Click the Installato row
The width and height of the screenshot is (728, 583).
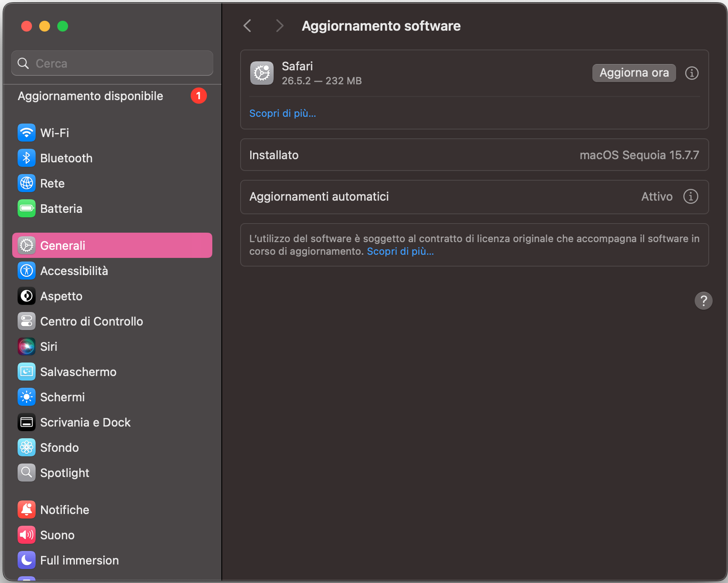[474, 155]
